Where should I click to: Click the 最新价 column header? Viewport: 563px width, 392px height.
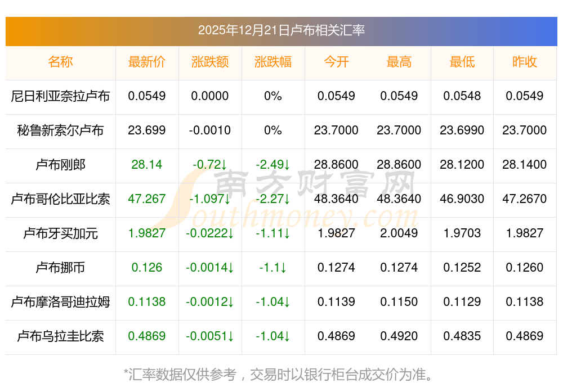(146, 62)
